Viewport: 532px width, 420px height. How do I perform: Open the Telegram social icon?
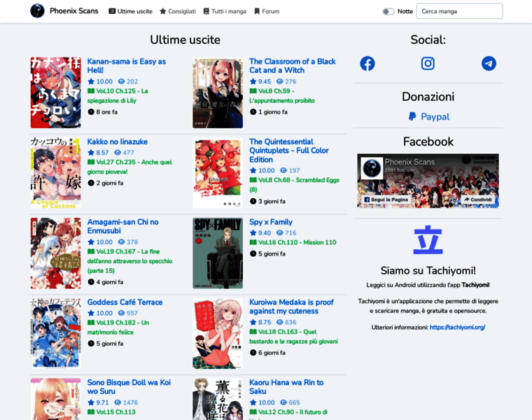point(489,64)
